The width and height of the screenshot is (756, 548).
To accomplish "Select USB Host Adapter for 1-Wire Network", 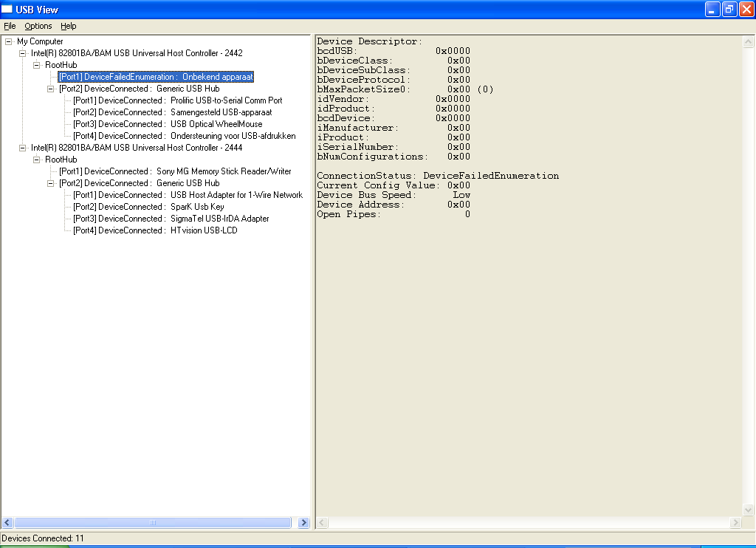I will (188, 195).
